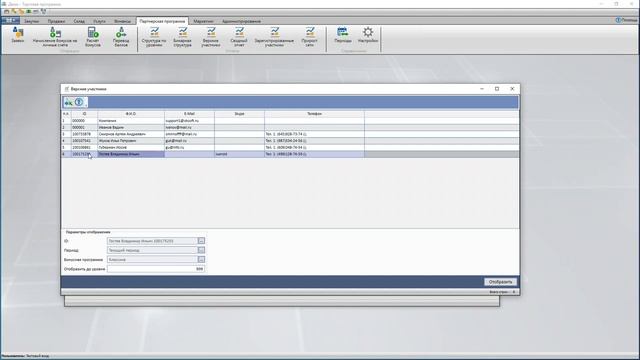640x360 pixels.
Task: Click the Skype cell in the highlighted row
Action: pos(240,154)
